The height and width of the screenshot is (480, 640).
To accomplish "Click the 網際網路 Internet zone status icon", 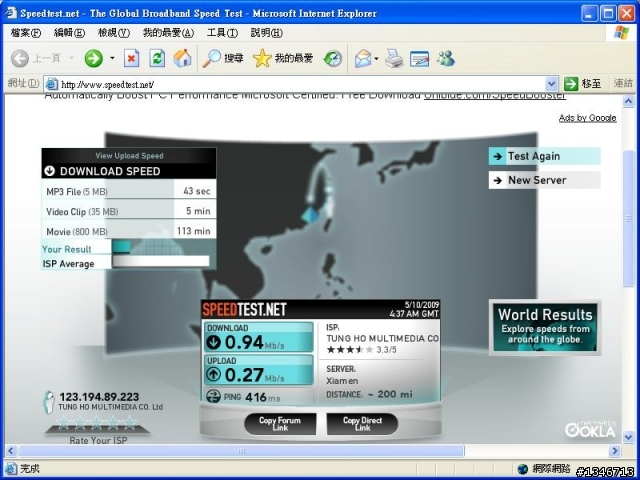I will coord(522,469).
